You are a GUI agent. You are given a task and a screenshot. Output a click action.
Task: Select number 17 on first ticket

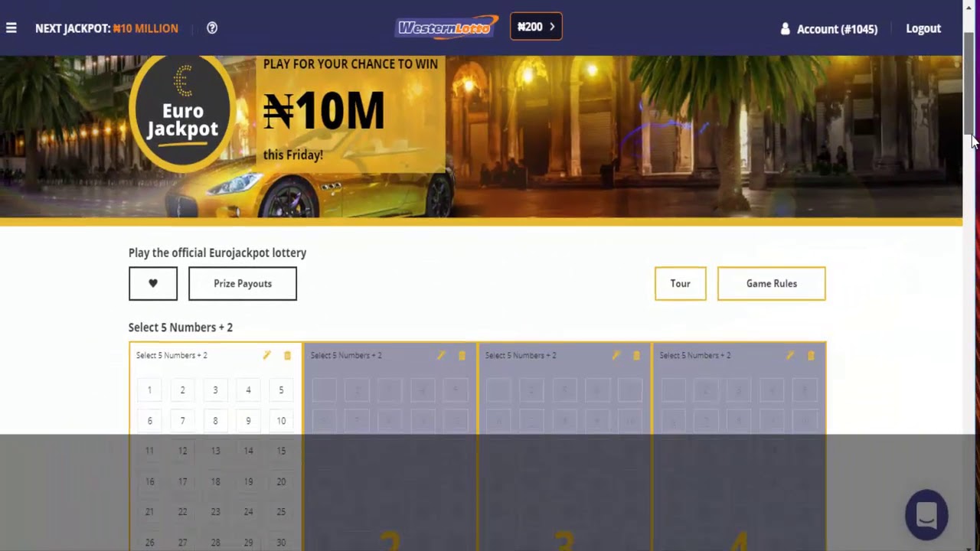pos(182,481)
